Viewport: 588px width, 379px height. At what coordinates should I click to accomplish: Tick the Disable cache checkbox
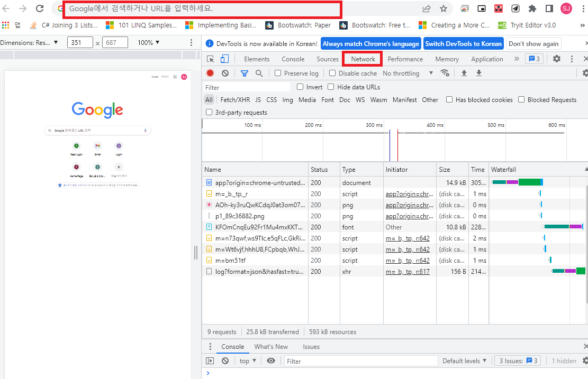click(332, 73)
